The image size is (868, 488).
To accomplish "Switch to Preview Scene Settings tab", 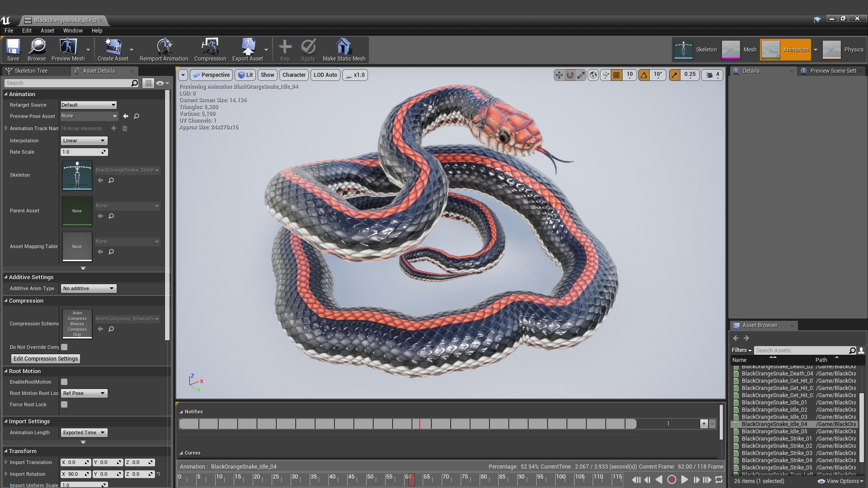I will (832, 71).
